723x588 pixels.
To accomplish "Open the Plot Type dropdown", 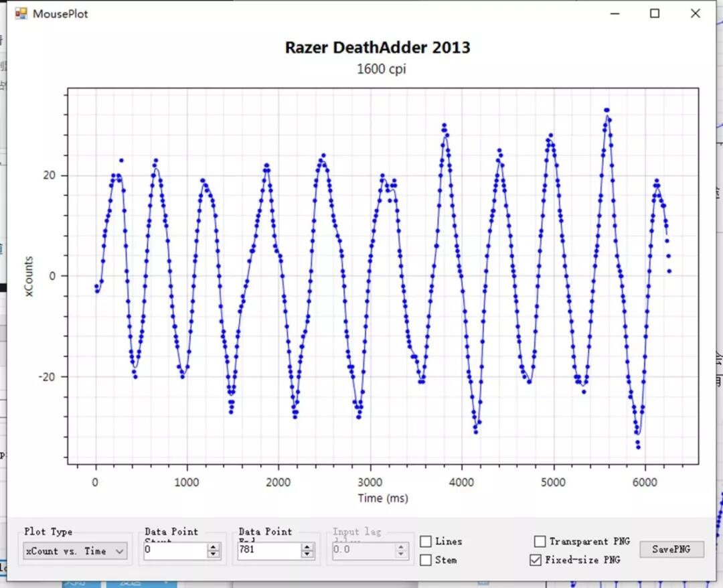I will 75,551.
